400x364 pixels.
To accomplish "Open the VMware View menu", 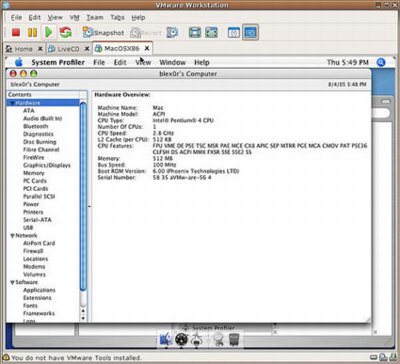I will pos(55,17).
